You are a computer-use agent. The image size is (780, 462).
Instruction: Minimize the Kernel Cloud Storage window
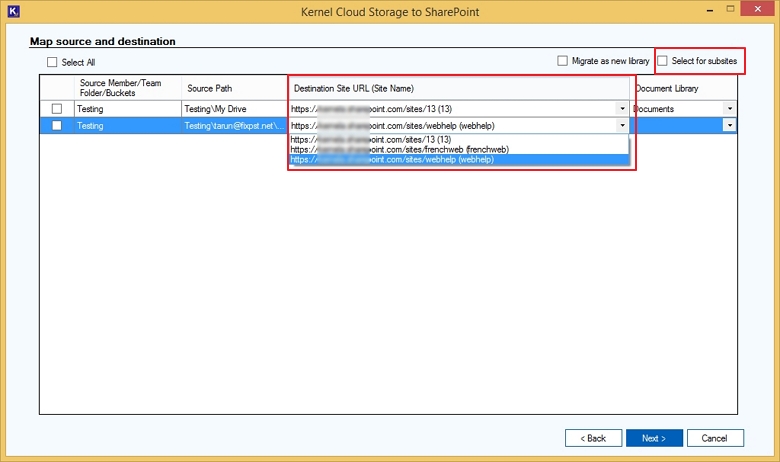pos(710,9)
